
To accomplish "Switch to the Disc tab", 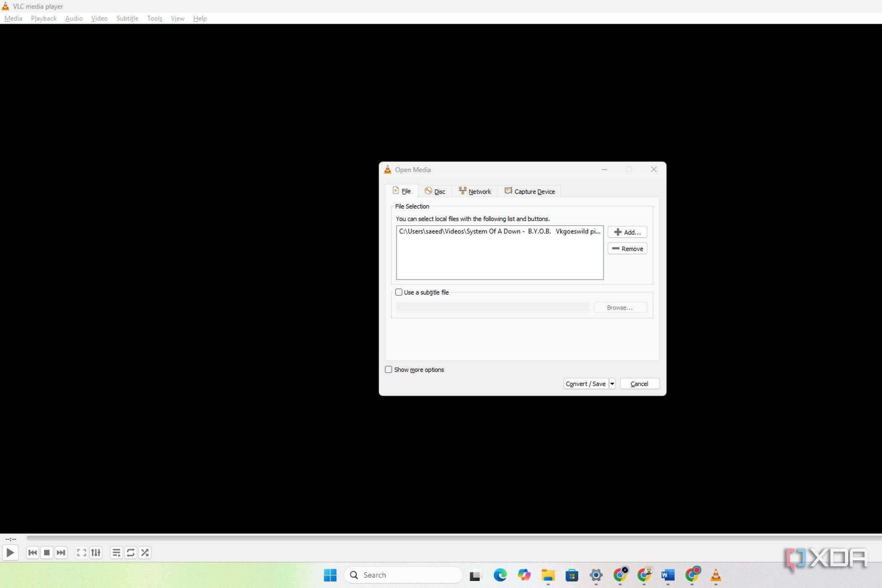I will (435, 192).
